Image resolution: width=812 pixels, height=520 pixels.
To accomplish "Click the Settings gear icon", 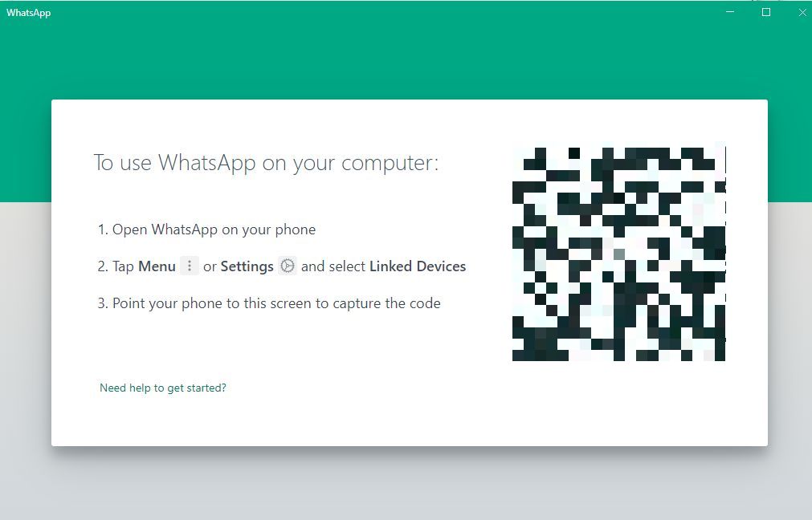I will (288, 266).
